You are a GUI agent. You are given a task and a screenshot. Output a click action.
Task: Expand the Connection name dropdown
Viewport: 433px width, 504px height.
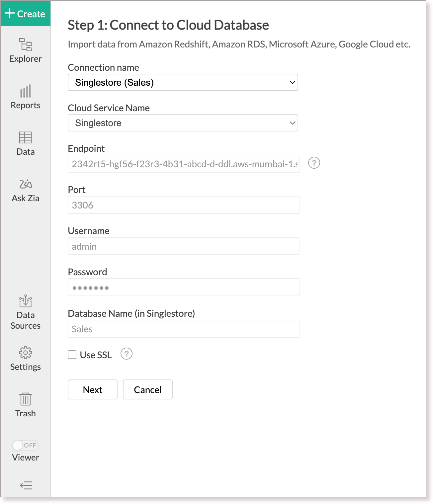pyautogui.click(x=183, y=82)
